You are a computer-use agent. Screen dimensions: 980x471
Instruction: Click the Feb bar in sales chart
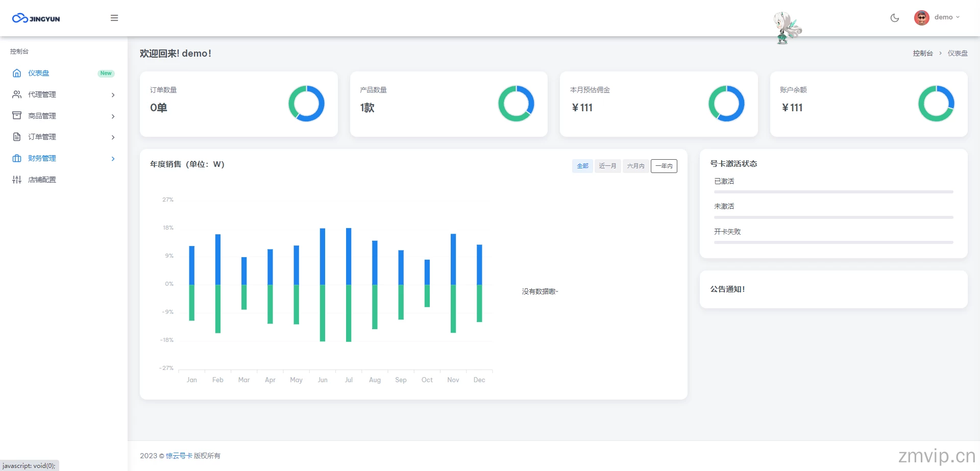(x=218, y=284)
